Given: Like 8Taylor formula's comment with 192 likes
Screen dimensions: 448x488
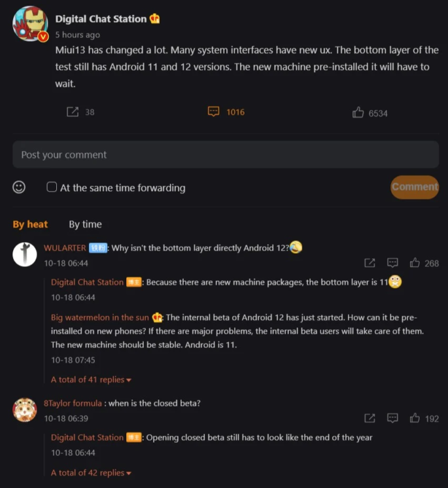Looking at the screenshot, I should coord(415,418).
